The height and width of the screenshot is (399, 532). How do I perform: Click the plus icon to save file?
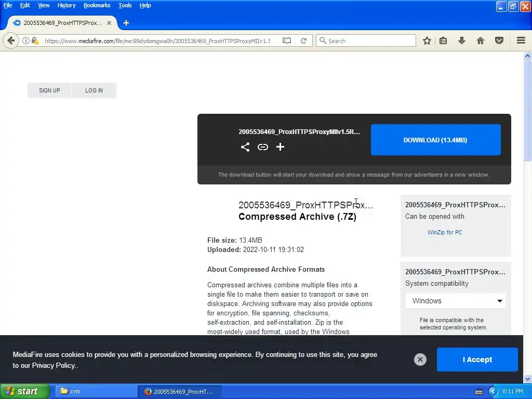[280, 147]
